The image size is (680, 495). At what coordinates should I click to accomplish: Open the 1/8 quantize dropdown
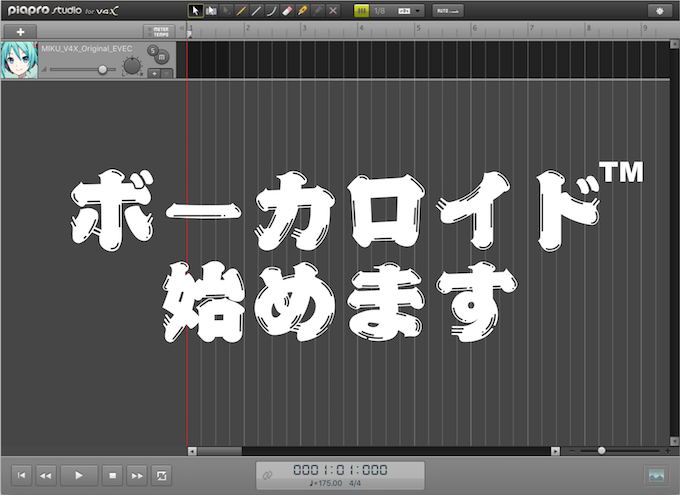[x=397, y=11]
